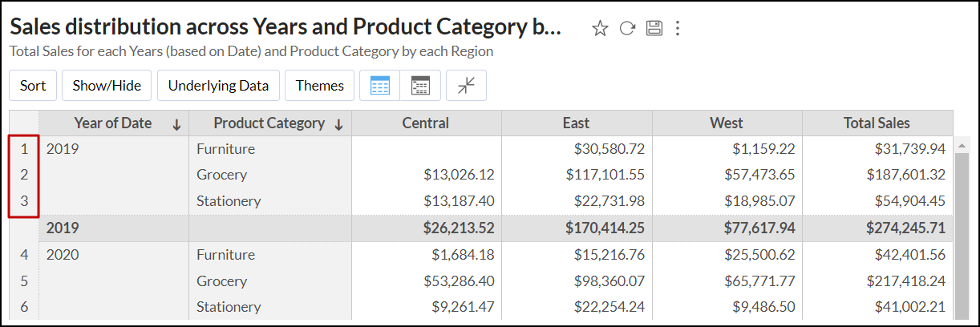Refresh the report data
This screenshot has width=980, height=327.
click(627, 29)
